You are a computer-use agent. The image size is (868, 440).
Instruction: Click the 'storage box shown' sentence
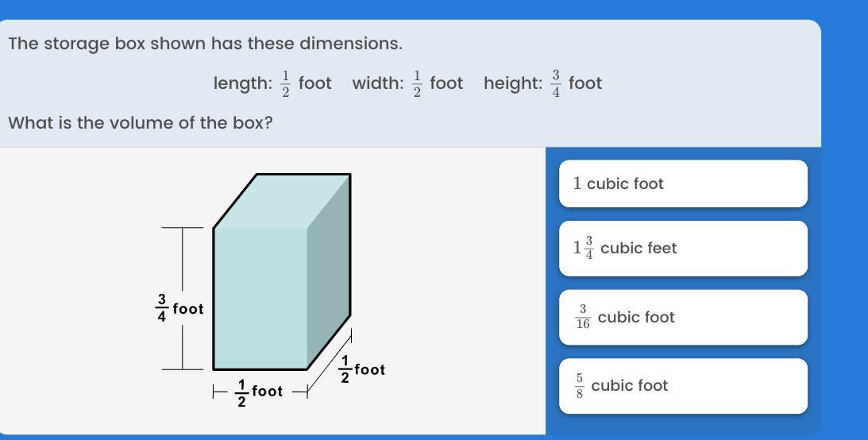(205, 44)
